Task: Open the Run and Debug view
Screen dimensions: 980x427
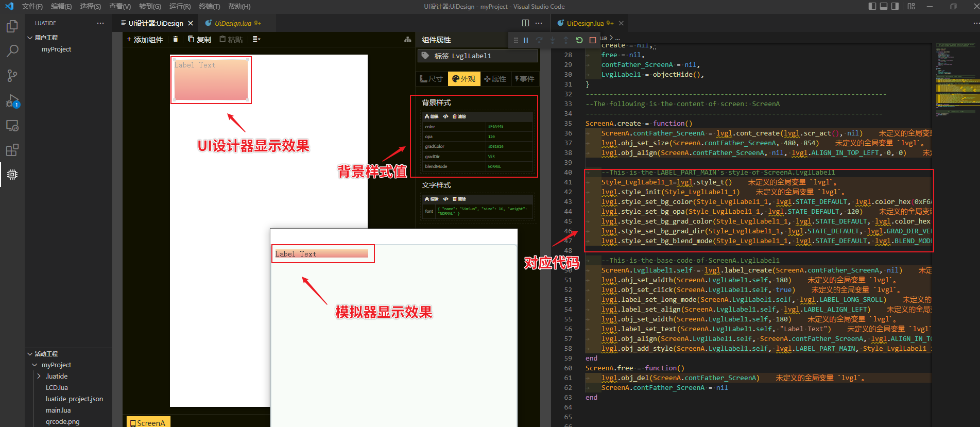Action: click(x=12, y=101)
